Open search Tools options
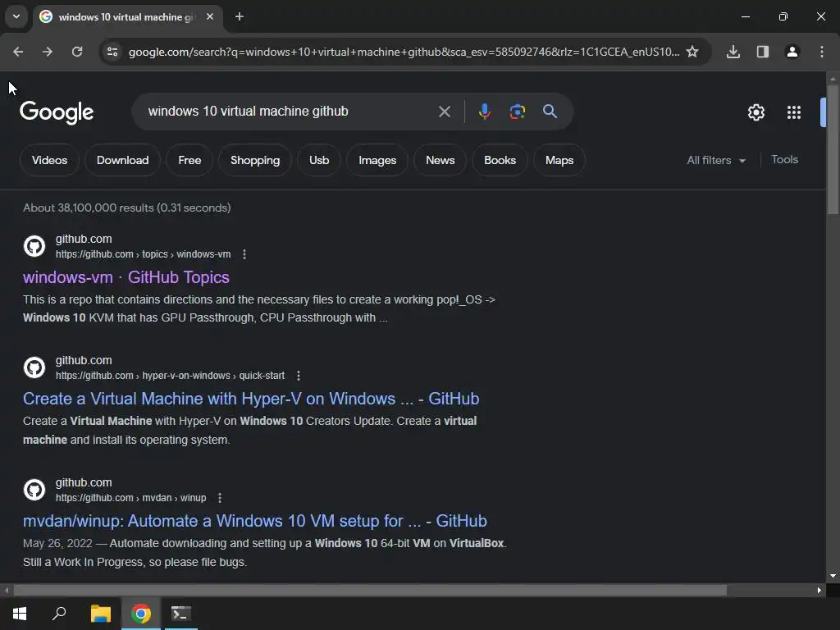Viewport: 840px width, 630px height. 784,160
